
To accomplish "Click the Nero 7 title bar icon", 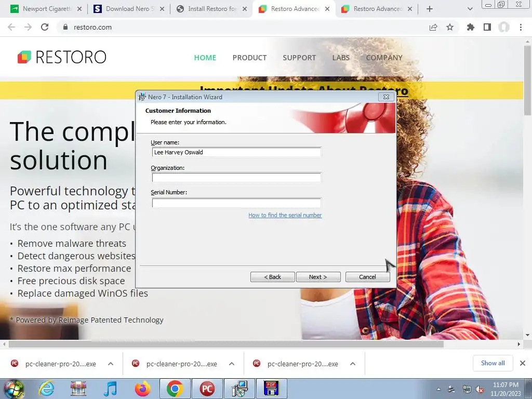I will pyautogui.click(x=142, y=97).
